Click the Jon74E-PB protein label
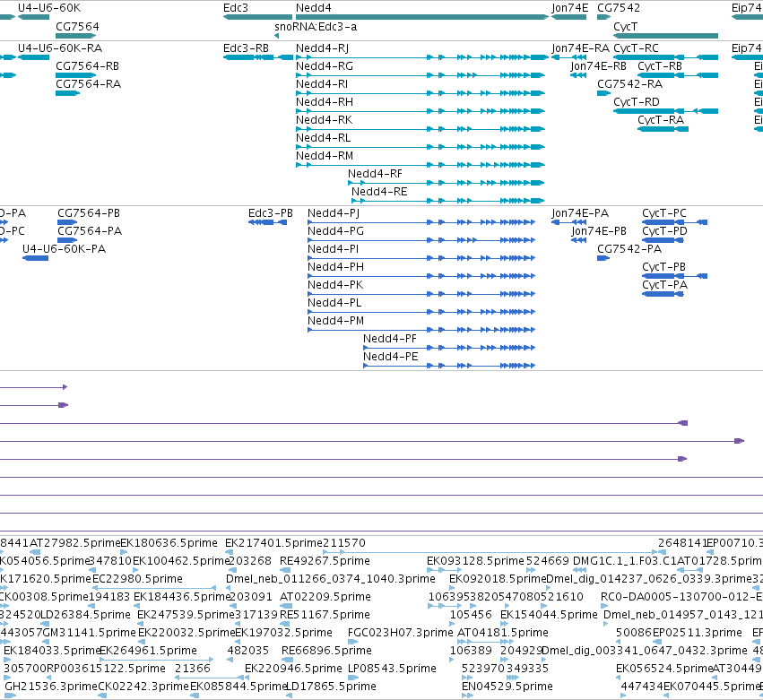Screen dimensions: 763x700 pos(599,231)
